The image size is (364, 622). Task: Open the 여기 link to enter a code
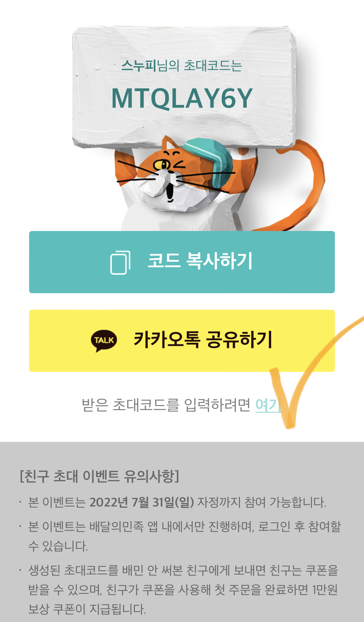[x=268, y=405]
